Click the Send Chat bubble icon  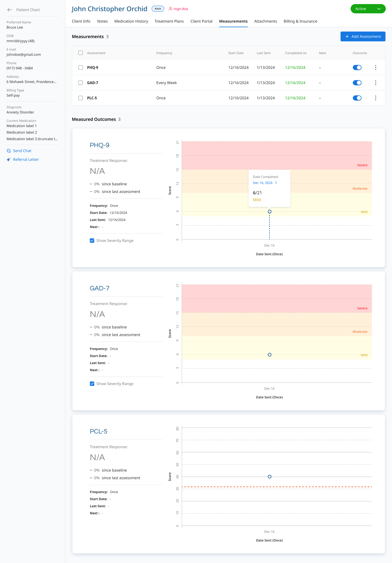click(x=9, y=151)
